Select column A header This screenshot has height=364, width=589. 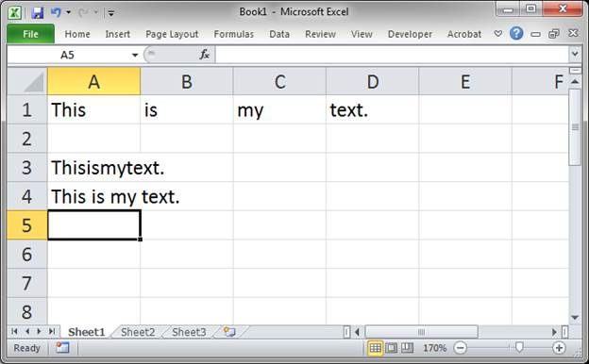coord(93,81)
